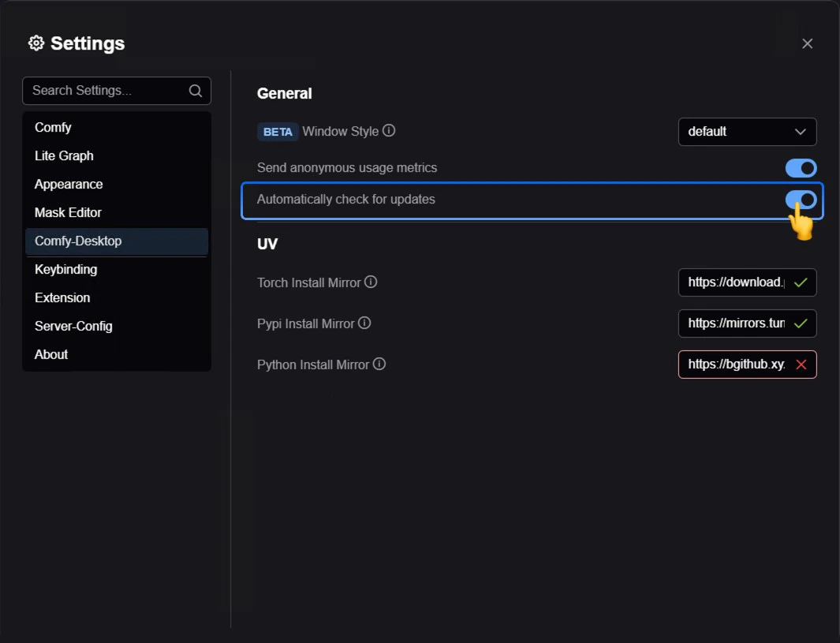
Task: Open the Window Style dropdown
Action: pyautogui.click(x=747, y=132)
